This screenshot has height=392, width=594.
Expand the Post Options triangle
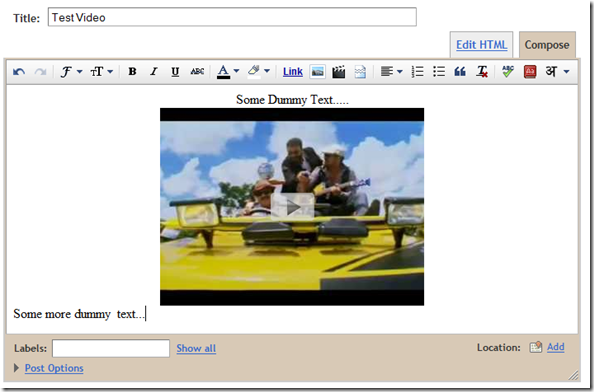(x=16, y=368)
